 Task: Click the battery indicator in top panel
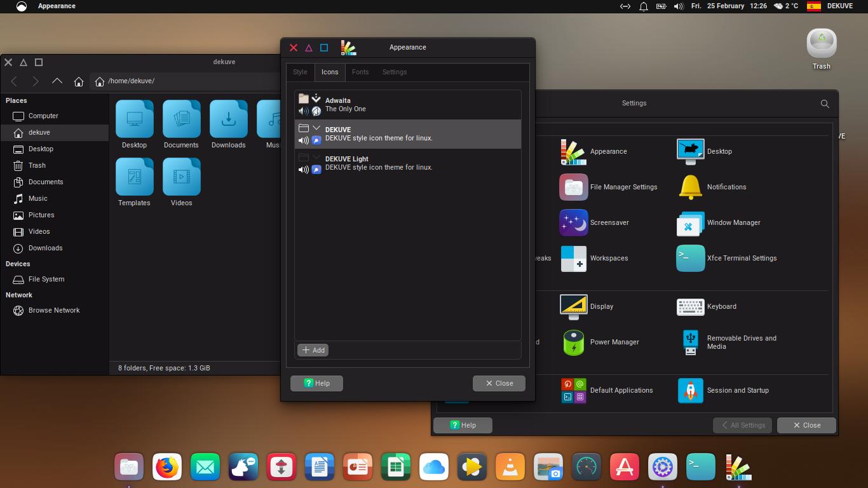(x=661, y=6)
